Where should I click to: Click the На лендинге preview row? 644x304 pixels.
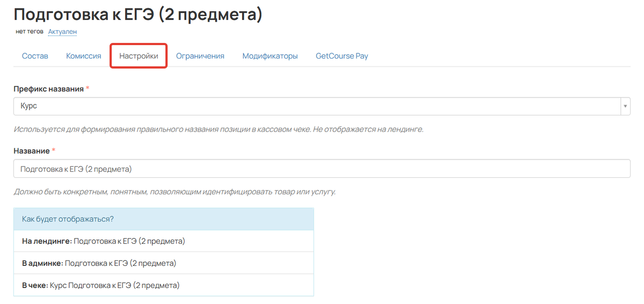pos(164,241)
